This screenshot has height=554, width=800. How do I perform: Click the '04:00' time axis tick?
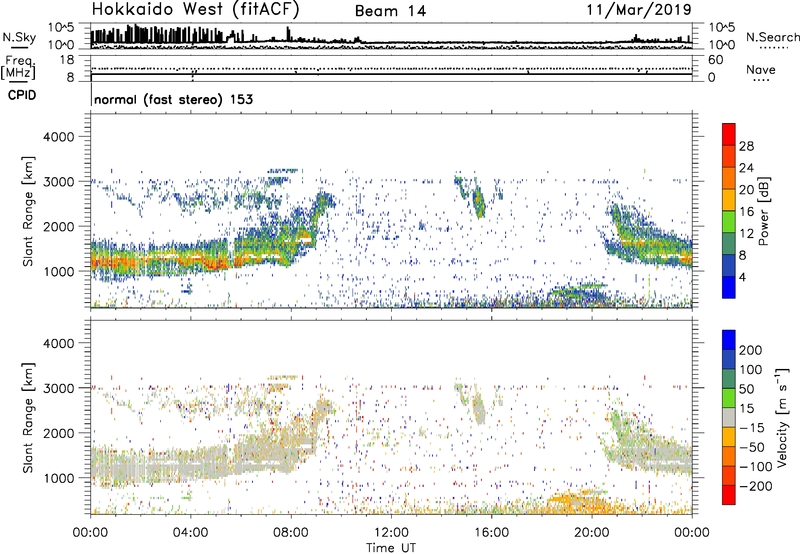[190, 533]
